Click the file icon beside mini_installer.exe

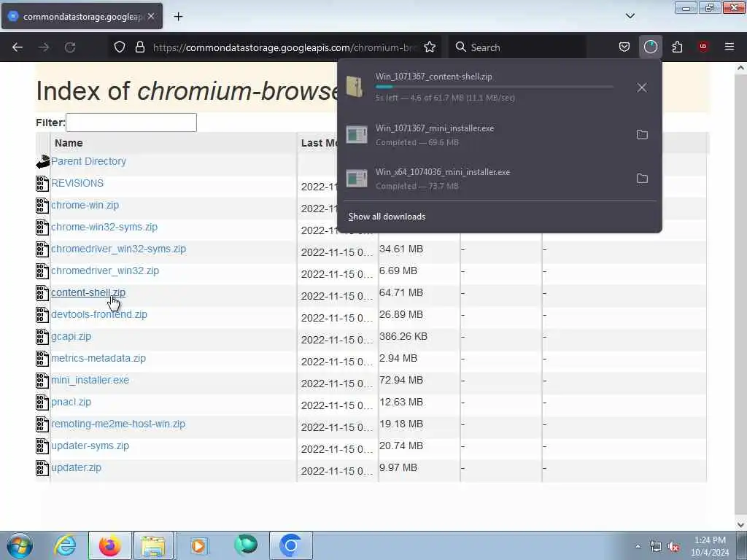point(42,381)
